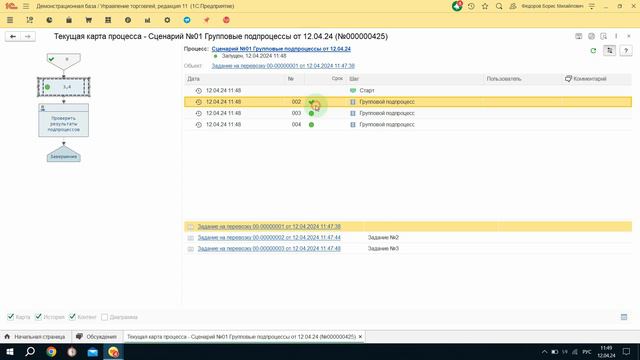
Task: Uncheck the Контекст checkbox
Action: [72, 317]
